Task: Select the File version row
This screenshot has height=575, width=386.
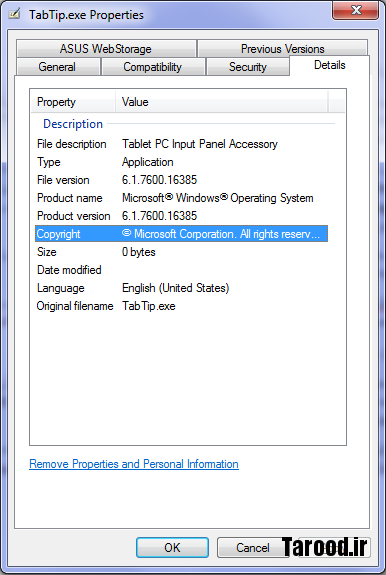Action: 181,180
